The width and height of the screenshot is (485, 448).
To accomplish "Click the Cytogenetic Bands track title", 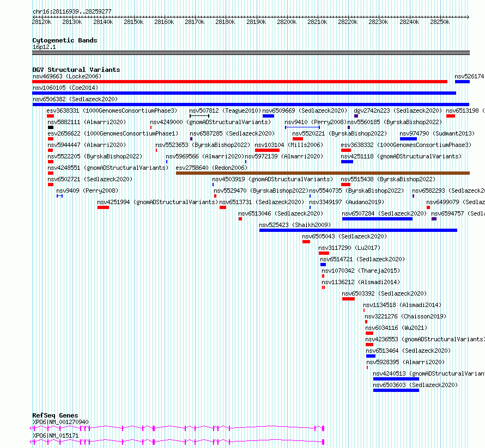I will tap(65, 40).
